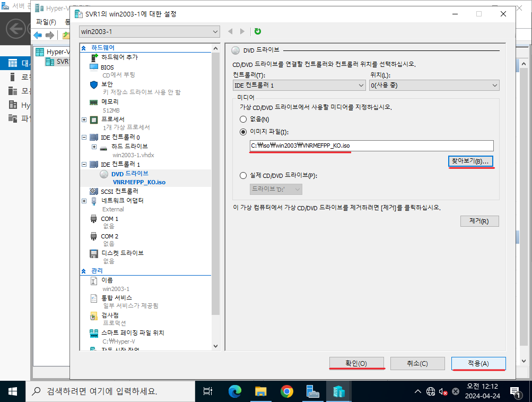Click the Windows Start button
Viewport: 532px width, 402px height.
click(13, 391)
